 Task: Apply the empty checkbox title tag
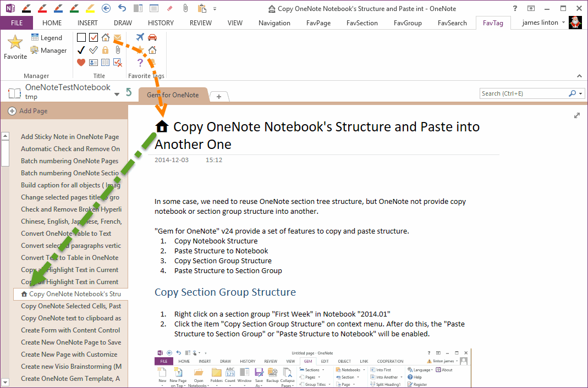pyautogui.click(x=81, y=37)
